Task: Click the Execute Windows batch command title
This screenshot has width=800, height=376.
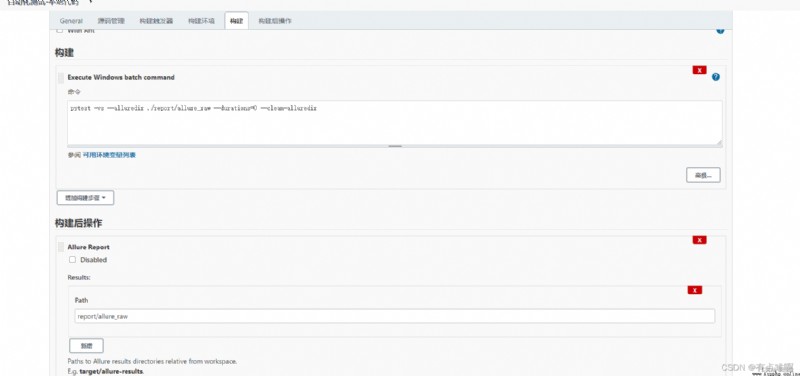Action: click(121, 78)
